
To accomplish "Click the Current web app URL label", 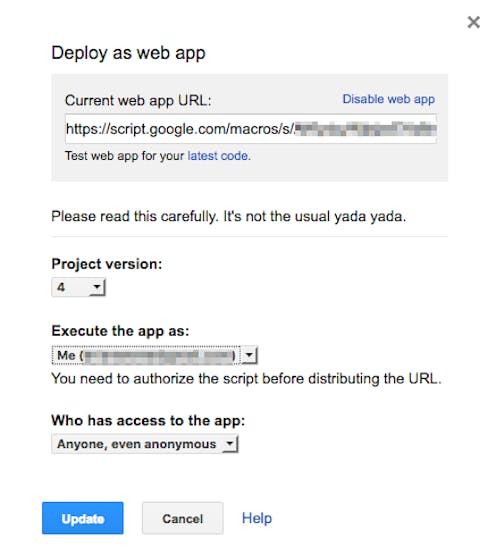I will (x=138, y=101).
